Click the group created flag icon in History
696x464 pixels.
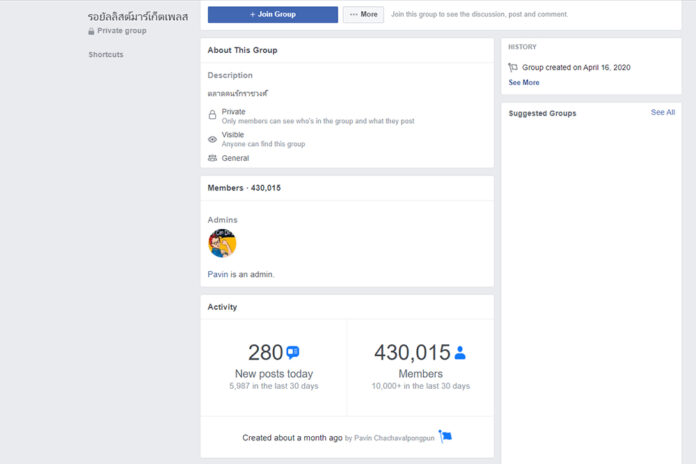(513, 67)
